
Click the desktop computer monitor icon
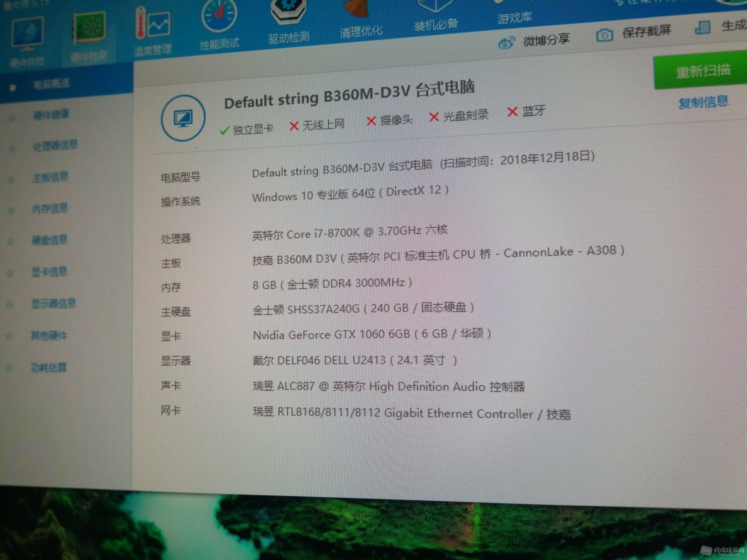(183, 118)
